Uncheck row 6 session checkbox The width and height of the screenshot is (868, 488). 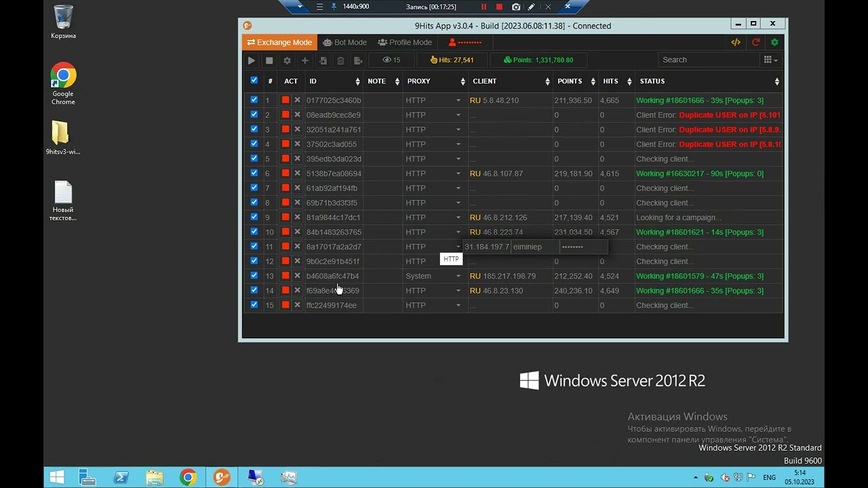click(254, 173)
